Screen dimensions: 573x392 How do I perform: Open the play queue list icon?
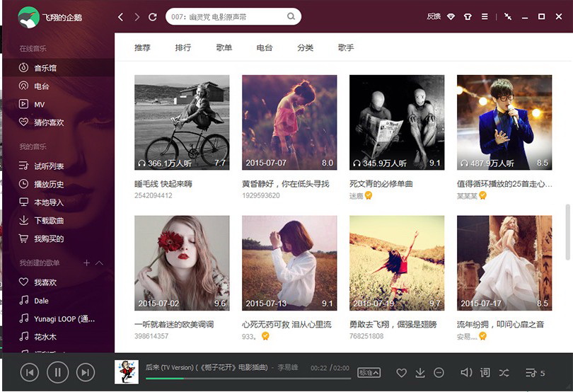click(531, 373)
